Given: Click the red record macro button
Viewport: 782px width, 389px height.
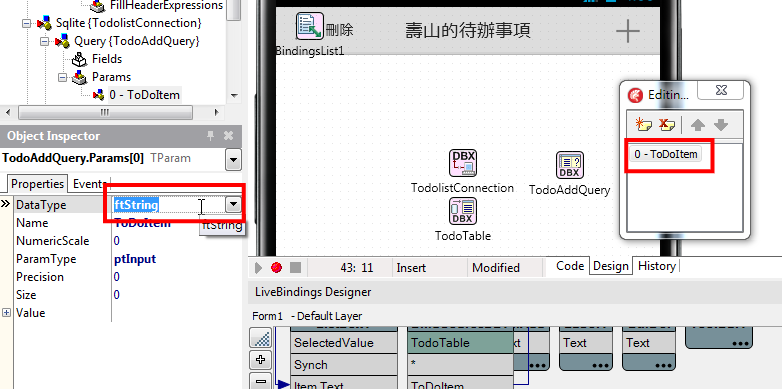Looking at the screenshot, I should click(276, 268).
